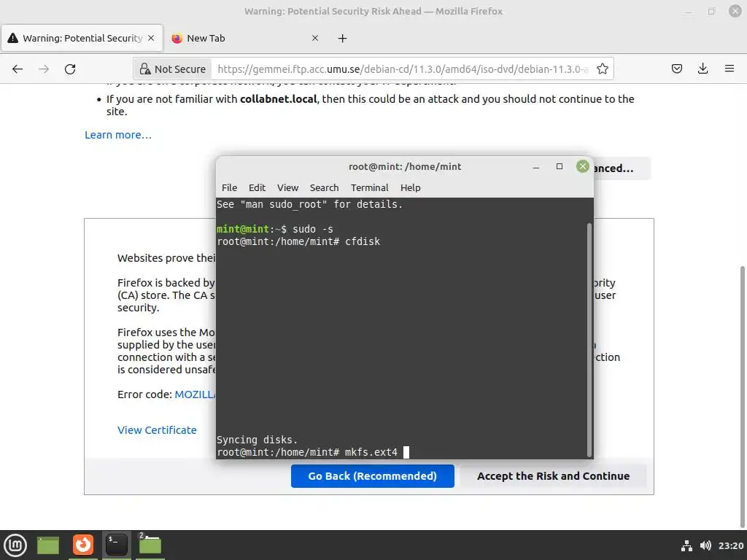Click the Not Secure lock icon

(145, 69)
